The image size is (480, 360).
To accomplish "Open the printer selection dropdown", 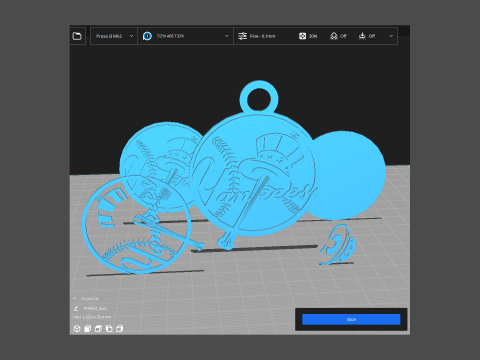I will 114,36.
